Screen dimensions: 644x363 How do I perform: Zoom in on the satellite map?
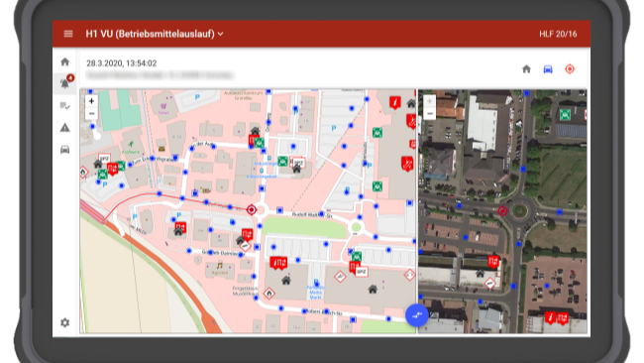429,101
